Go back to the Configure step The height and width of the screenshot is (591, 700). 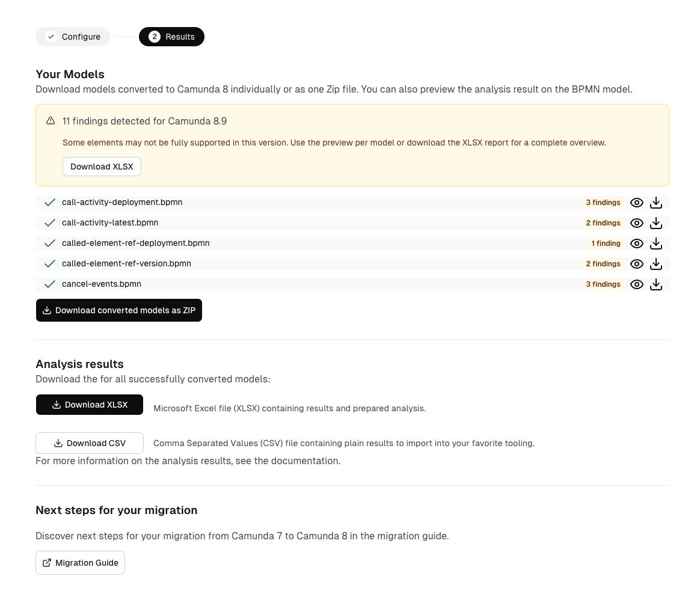point(73,37)
